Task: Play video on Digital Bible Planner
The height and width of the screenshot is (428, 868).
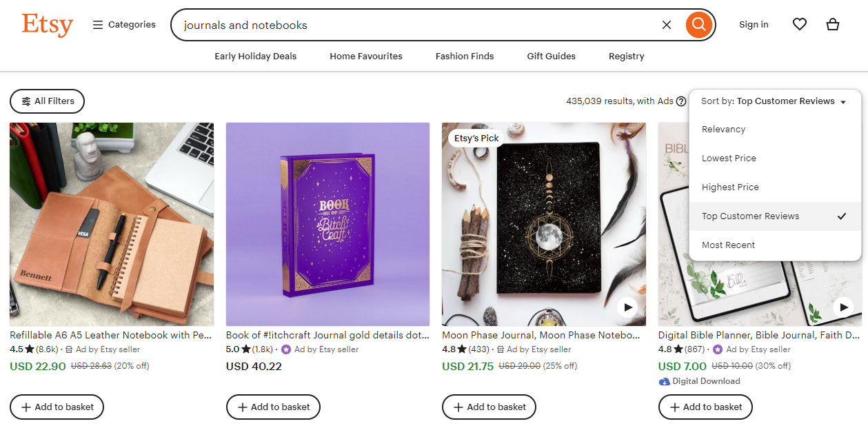Action: pyautogui.click(x=842, y=307)
